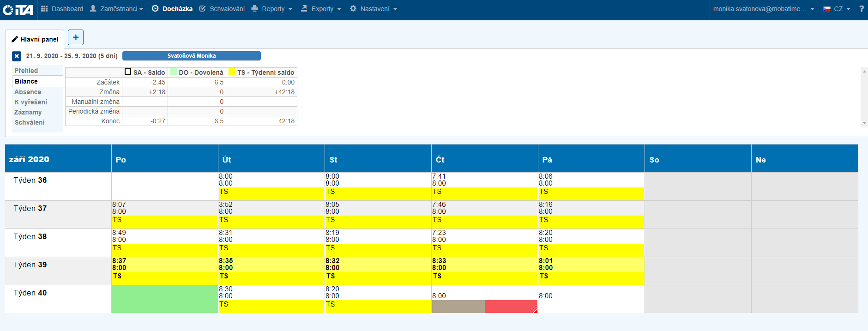
Task: Click the Svatoňová Monika employee bar
Action: pos(191,56)
